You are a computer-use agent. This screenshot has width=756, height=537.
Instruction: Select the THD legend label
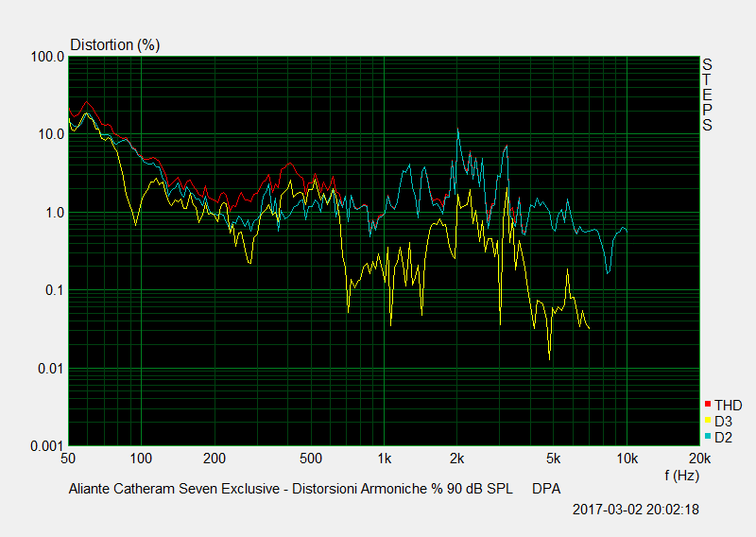tap(728, 406)
